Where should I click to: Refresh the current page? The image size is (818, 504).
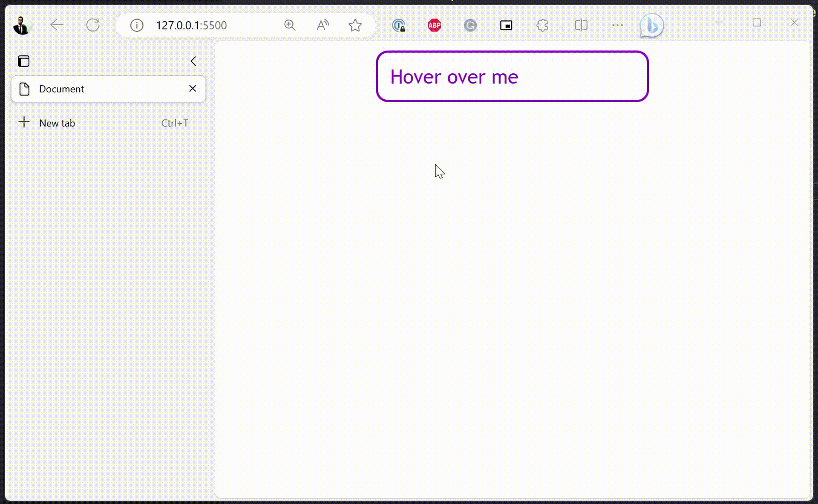pos(93,25)
